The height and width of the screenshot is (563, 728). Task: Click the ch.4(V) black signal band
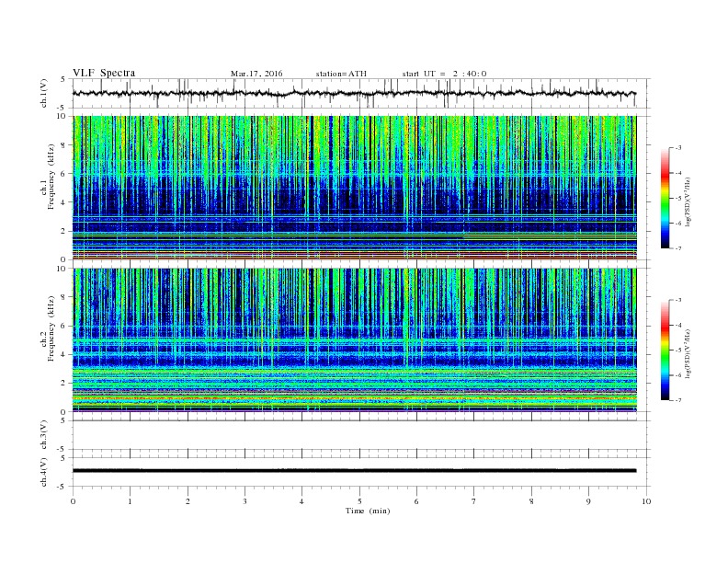tap(354, 471)
